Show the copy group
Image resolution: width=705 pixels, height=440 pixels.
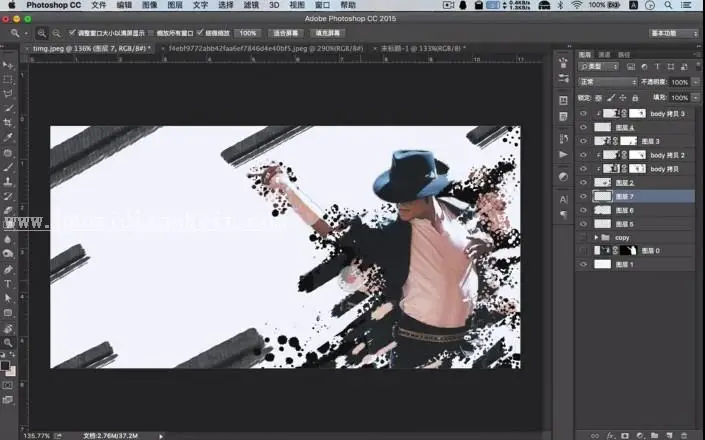[583, 237]
